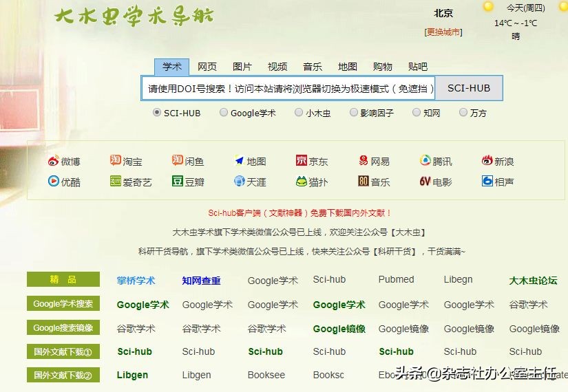The image size is (568, 392).
Task: Click the 更换城市 link
Action: click(443, 32)
